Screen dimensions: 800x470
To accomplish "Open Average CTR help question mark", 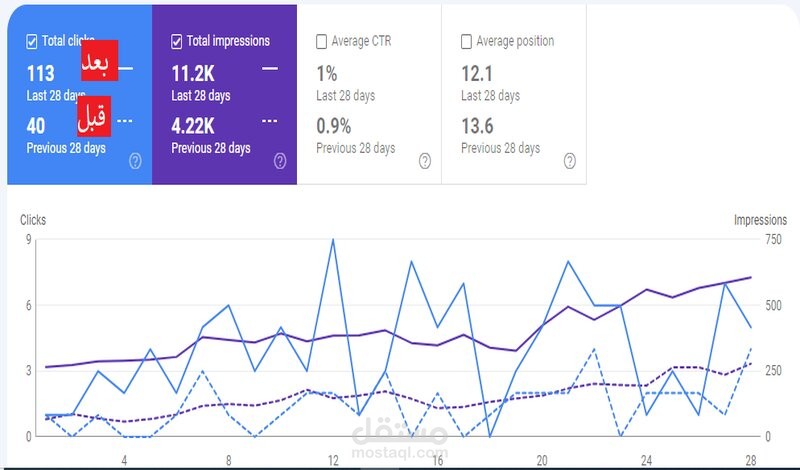I will 425,161.
